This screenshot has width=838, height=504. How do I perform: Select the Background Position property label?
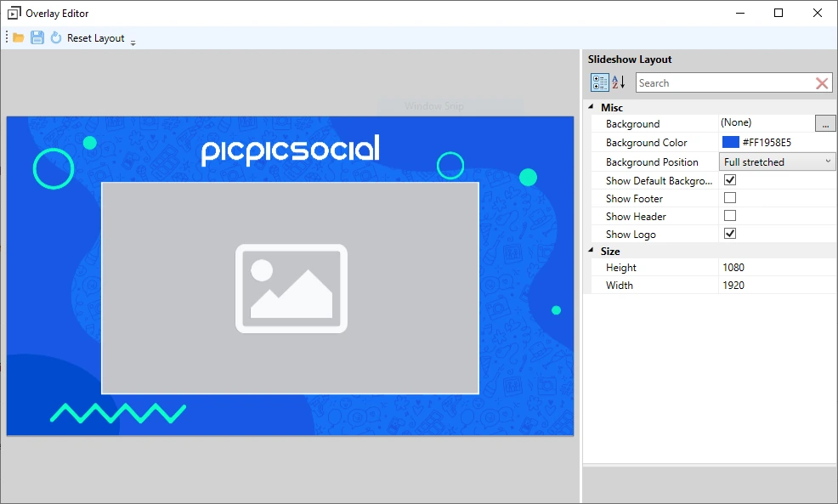point(652,162)
